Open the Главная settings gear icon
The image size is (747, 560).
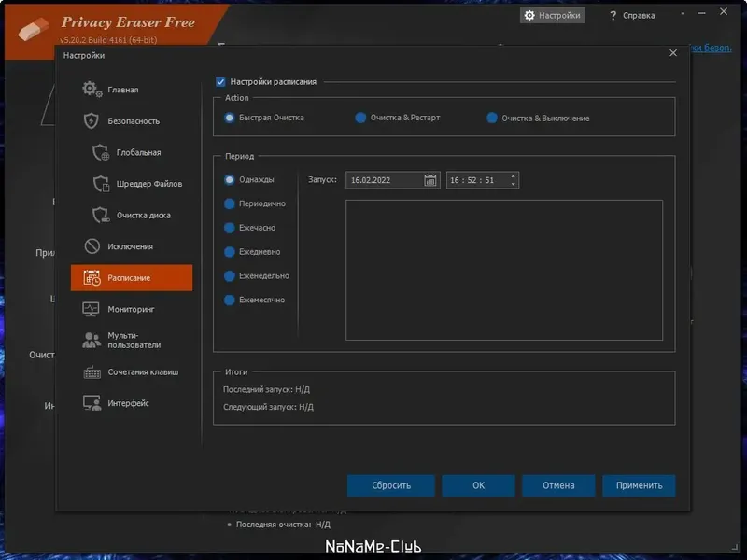coord(90,88)
